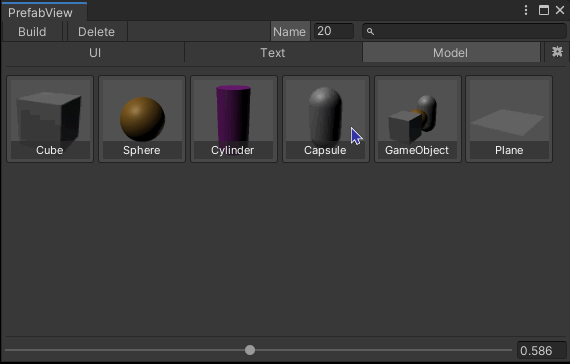Switch to the UI tab
Screen dimensions: 570x364
[x=95, y=52]
